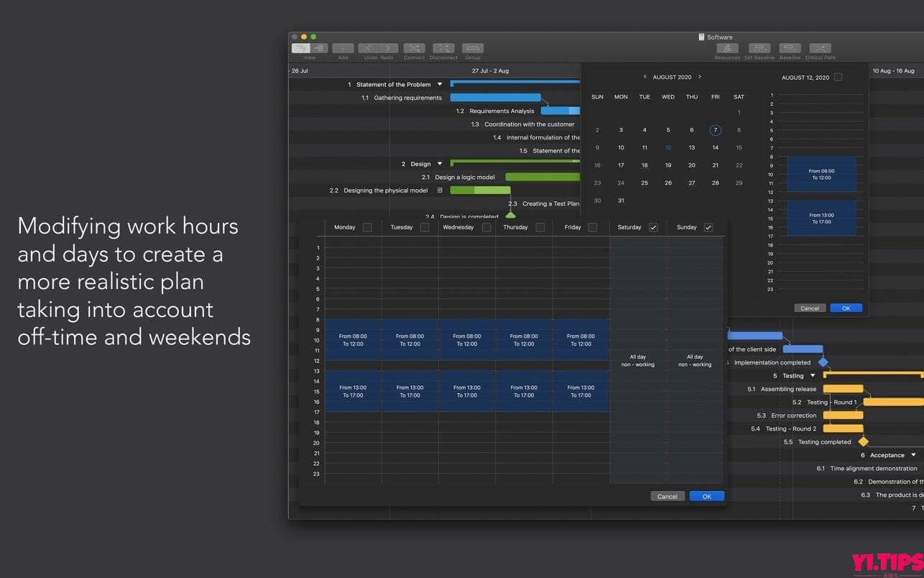Open the Resources panel icon
This screenshot has width=924, height=578.
pos(727,49)
